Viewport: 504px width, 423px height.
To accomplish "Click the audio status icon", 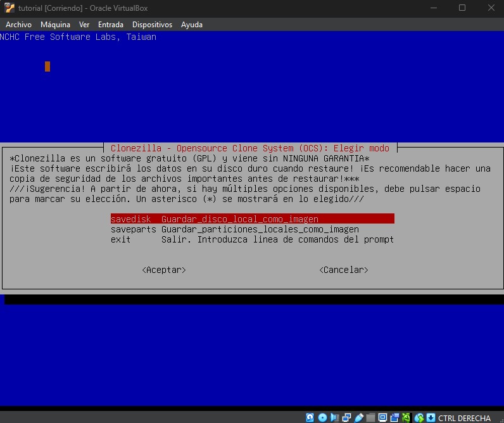I will coord(334,417).
